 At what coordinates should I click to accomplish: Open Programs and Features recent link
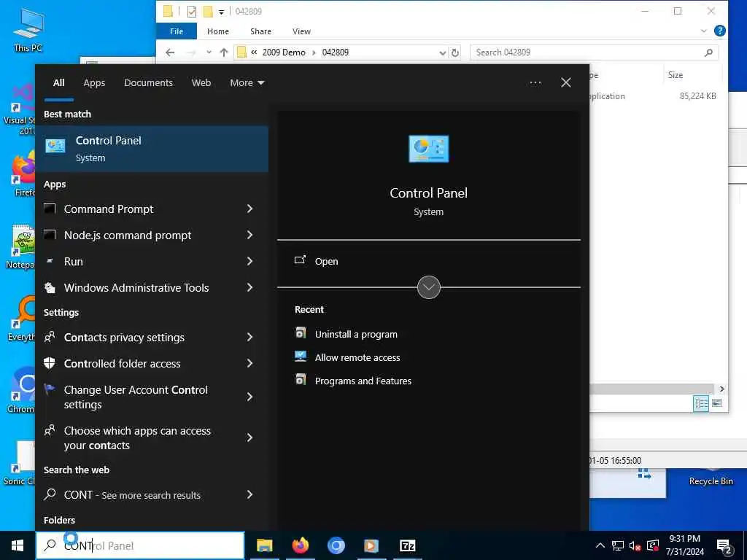363,381
